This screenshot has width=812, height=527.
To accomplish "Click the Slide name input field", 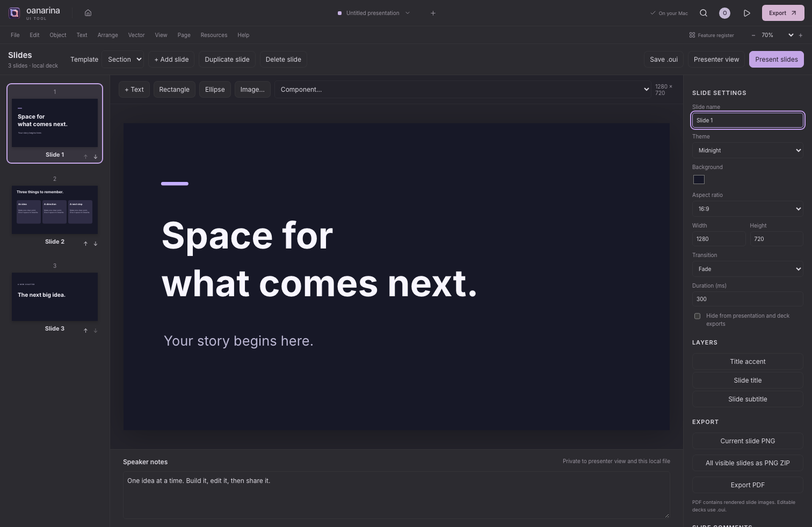I will [748, 120].
